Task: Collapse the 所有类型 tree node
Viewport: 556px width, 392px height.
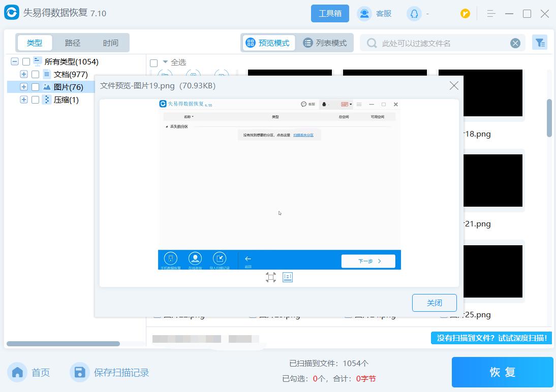Action: click(x=14, y=61)
